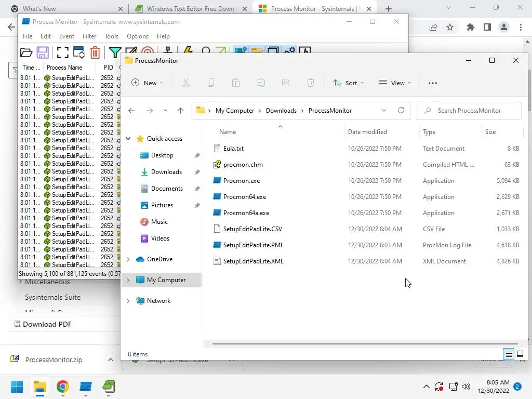Switch to Large icons view toggle in Explorer
Image resolution: width=532 pixels, height=399 pixels.
[520, 354]
